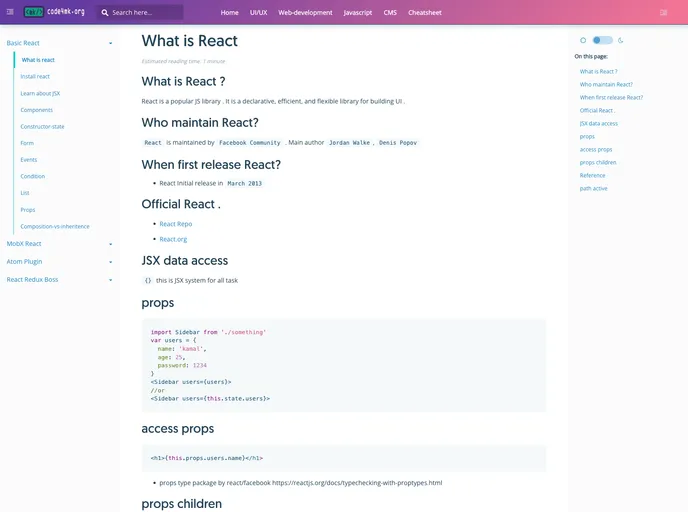
Task: Toggle the dark mode switch
Action: click(x=602, y=40)
